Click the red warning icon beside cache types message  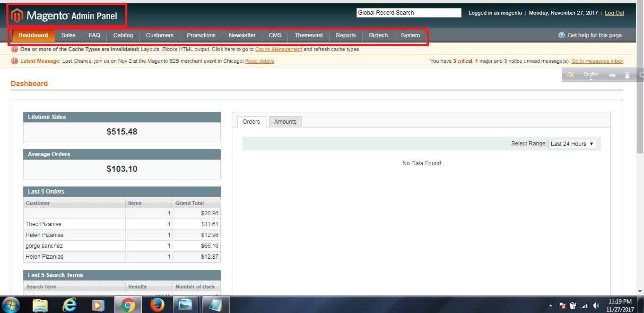[x=15, y=49]
